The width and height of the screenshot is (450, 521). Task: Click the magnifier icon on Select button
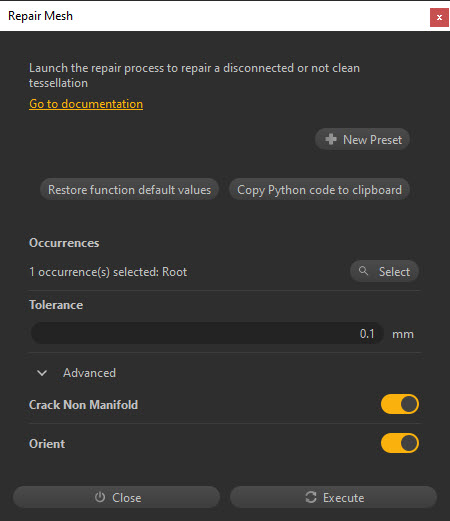(363, 271)
